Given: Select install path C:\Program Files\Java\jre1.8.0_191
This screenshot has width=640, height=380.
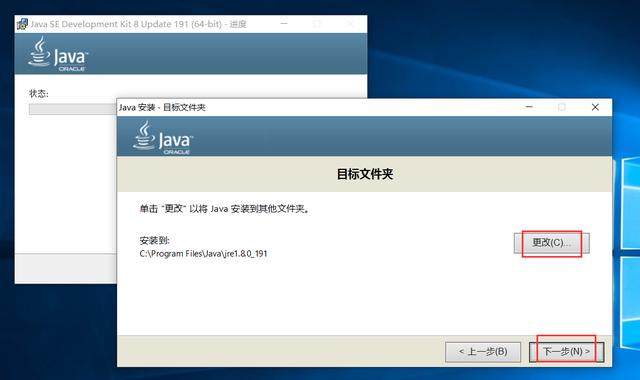Looking at the screenshot, I should [x=203, y=253].
